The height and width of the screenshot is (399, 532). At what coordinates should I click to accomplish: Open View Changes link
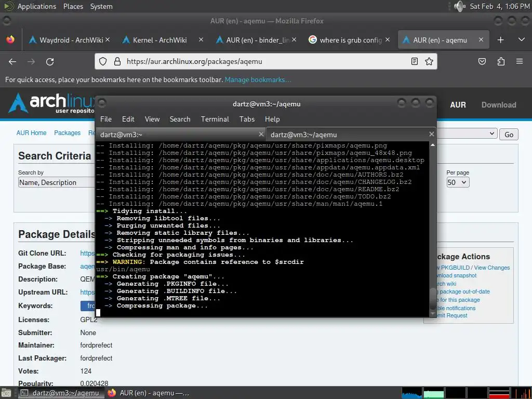coord(492,268)
